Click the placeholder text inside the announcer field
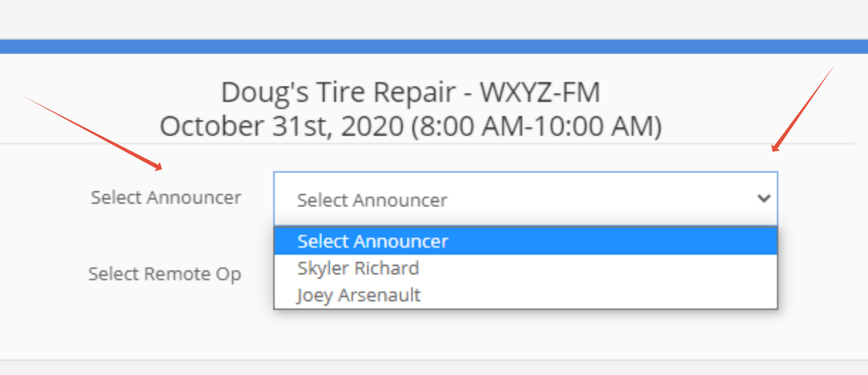The image size is (868, 375). point(372,200)
